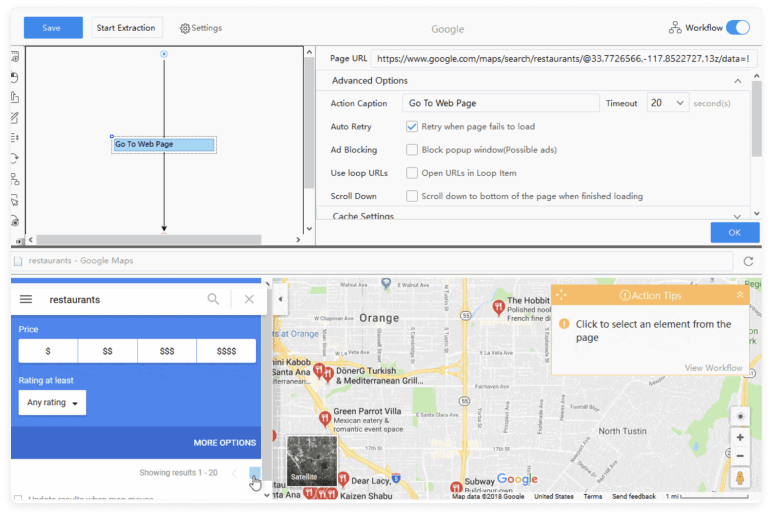Click the map zoom out minus button
Image resolution: width=771 pixels, height=516 pixels.
740,456
